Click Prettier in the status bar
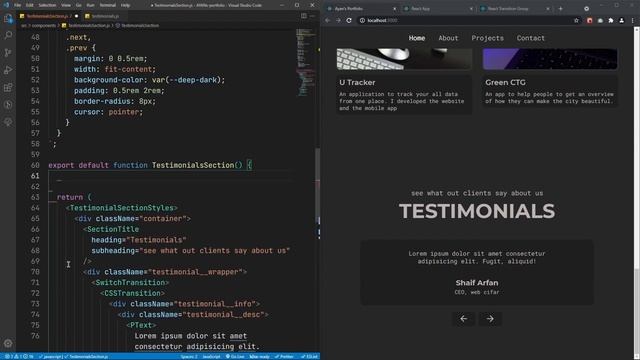 (284, 357)
